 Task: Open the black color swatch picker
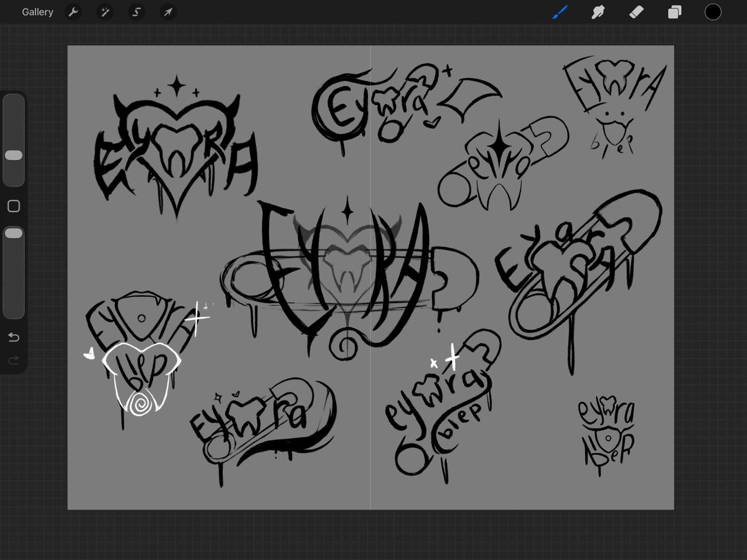tap(713, 12)
